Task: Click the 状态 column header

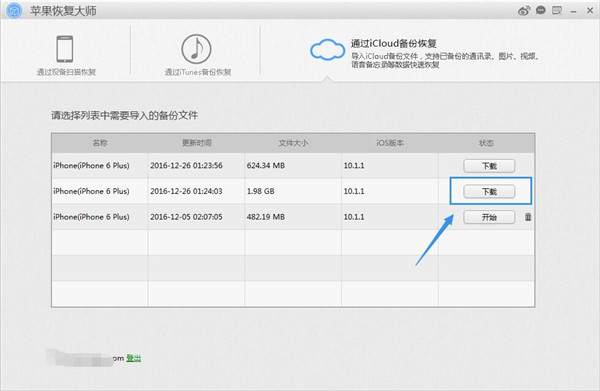Action: 486,143
